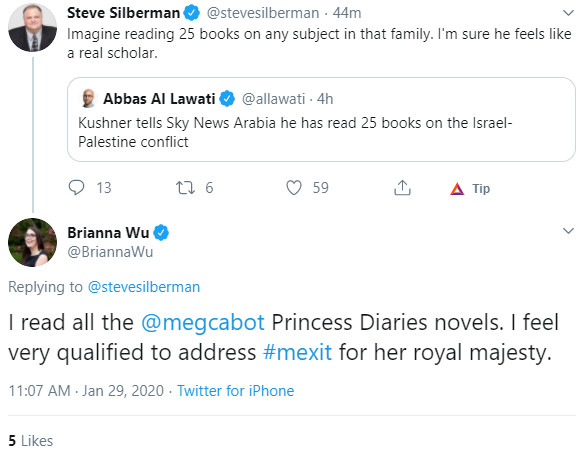
Task: Click Abbas Al Lawati's verified badge
Action: pos(227,99)
